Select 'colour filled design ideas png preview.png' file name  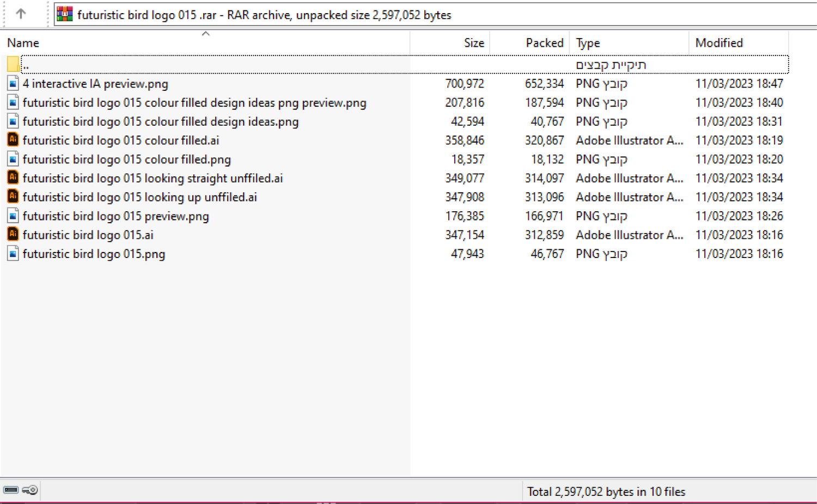194,103
